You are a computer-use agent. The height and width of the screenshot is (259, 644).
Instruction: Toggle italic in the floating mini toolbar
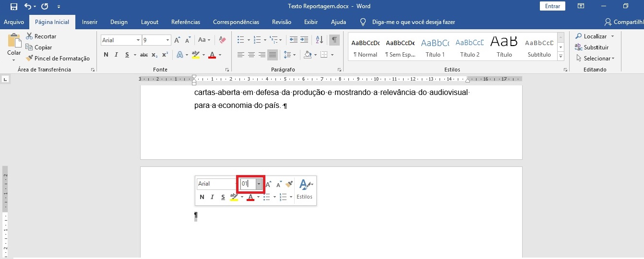pos(212,197)
